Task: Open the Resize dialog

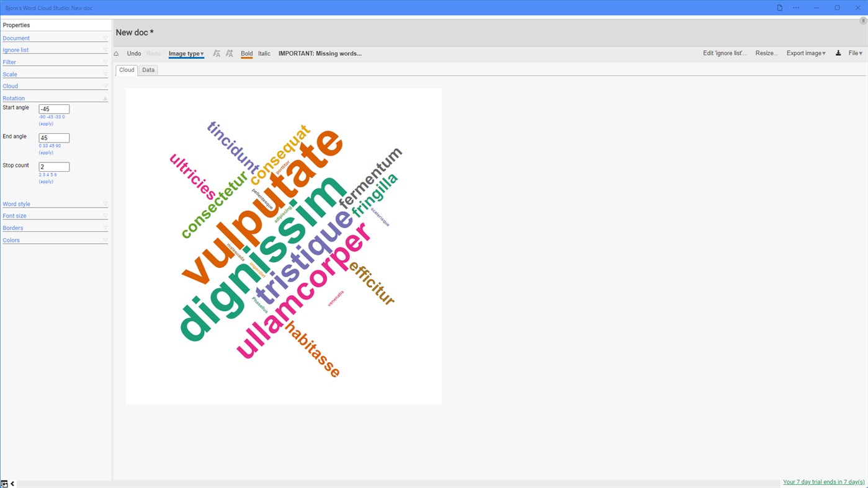Action: pyautogui.click(x=766, y=53)
